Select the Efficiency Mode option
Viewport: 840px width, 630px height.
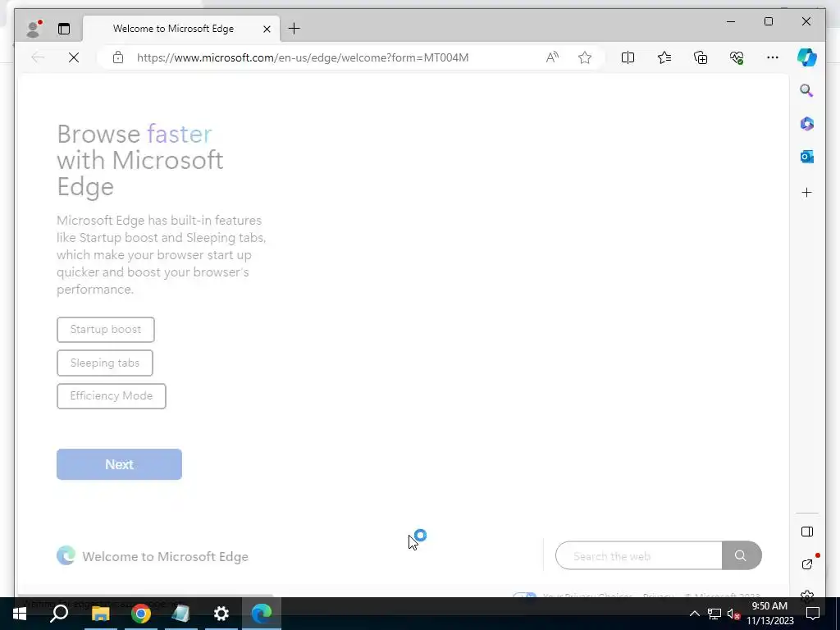112,396
